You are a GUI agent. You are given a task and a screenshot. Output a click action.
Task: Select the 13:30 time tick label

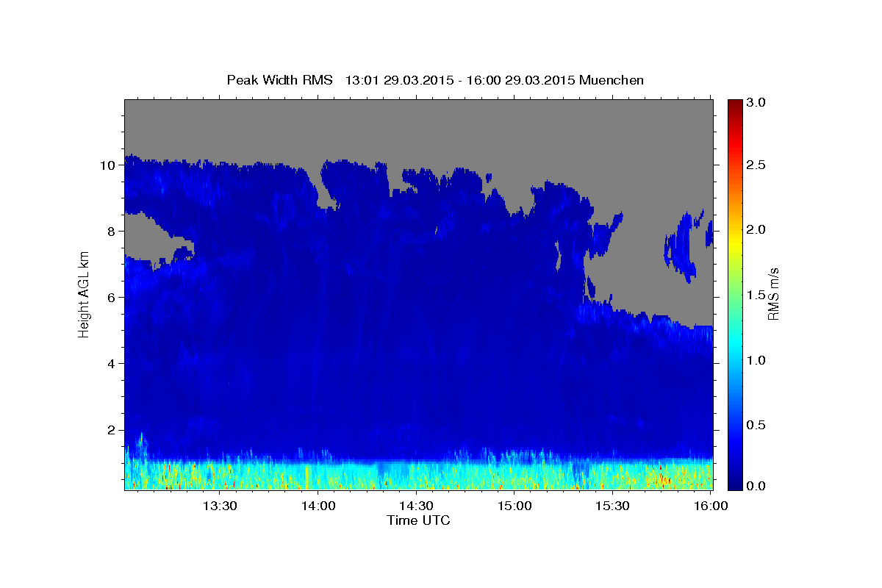pyautogui.click(x=220, y=506)
